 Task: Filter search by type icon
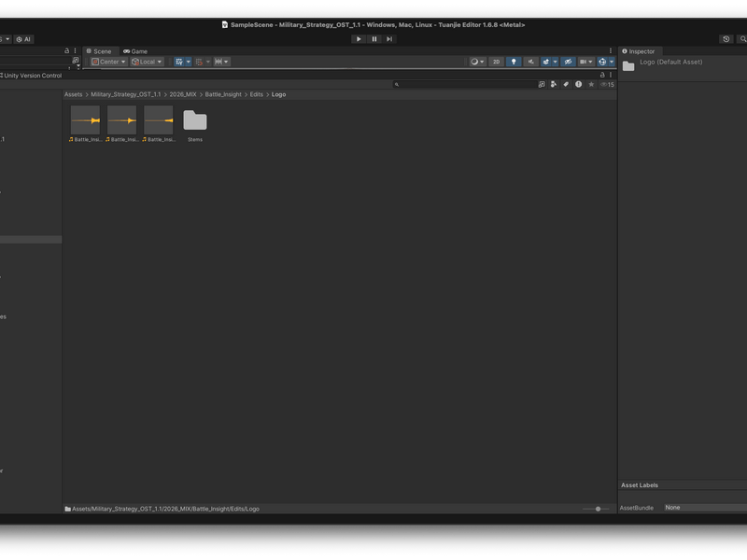click(x=554, y=84)
